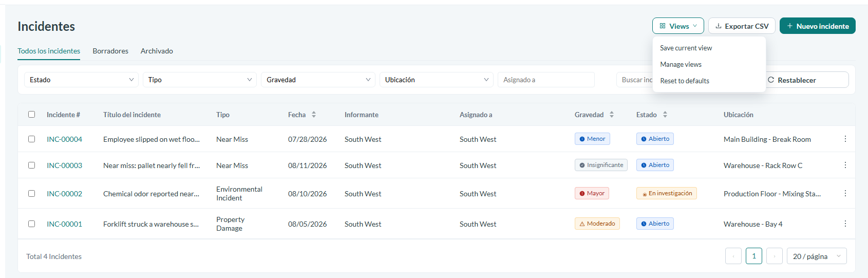This screenshot has width=868, height=278.
Task: Open the 20 / página page size selector
Action: click(817, 256)
